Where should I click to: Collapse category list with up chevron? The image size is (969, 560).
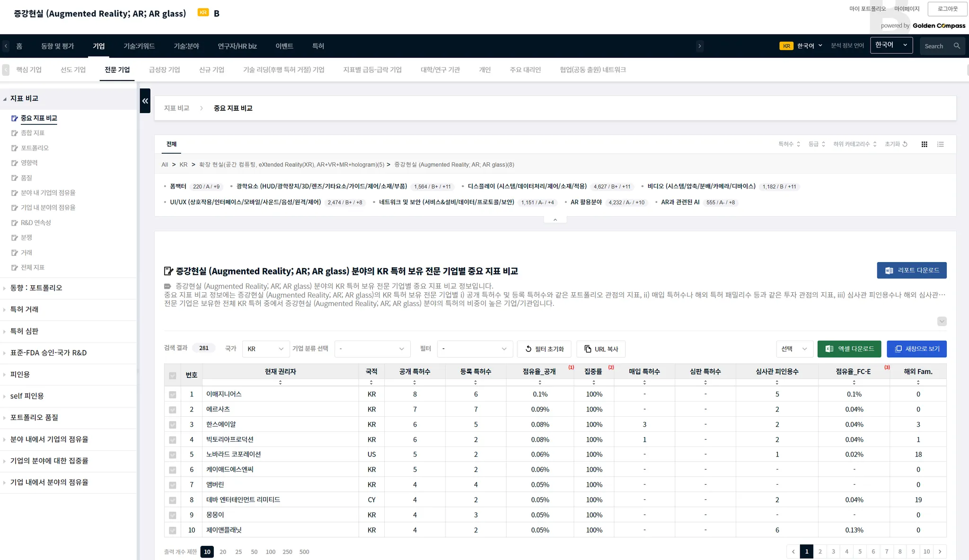tap(555, 219)
